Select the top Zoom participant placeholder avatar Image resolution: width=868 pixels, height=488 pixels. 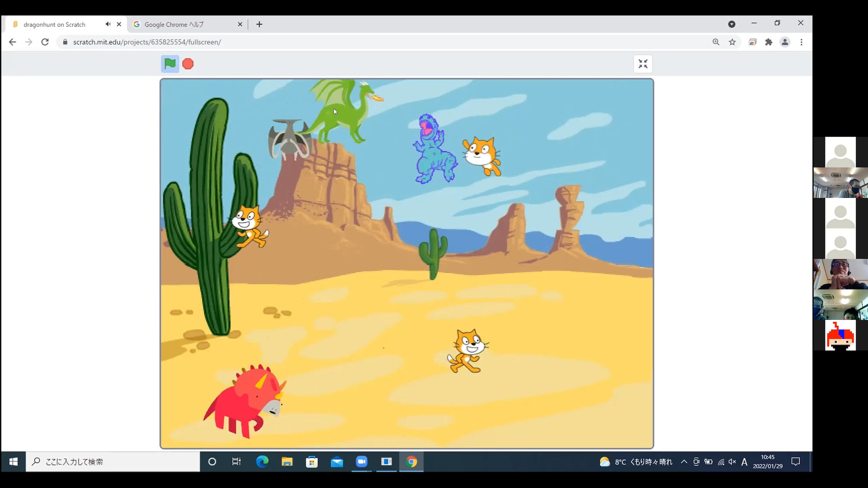pos(840,152)
